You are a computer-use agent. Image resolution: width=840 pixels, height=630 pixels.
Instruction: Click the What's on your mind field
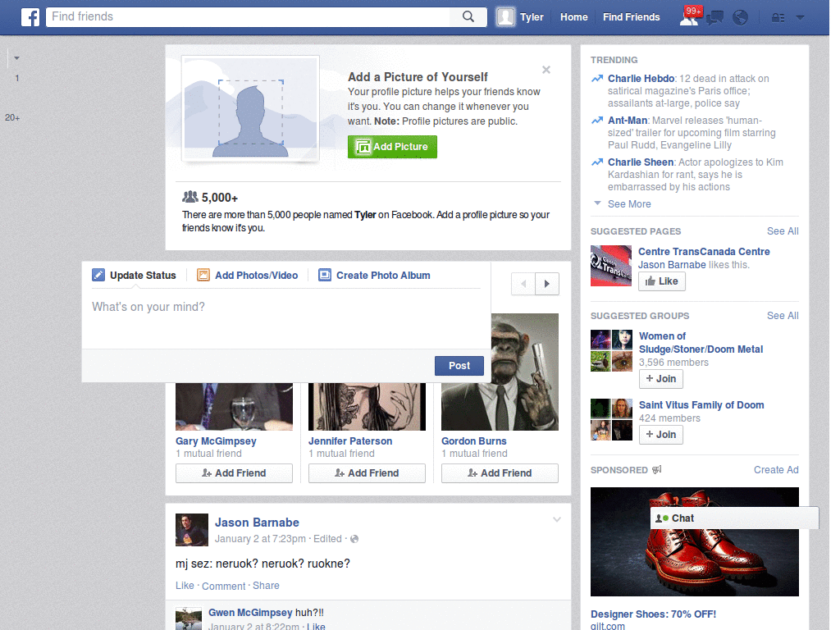[x=286, y=319]
